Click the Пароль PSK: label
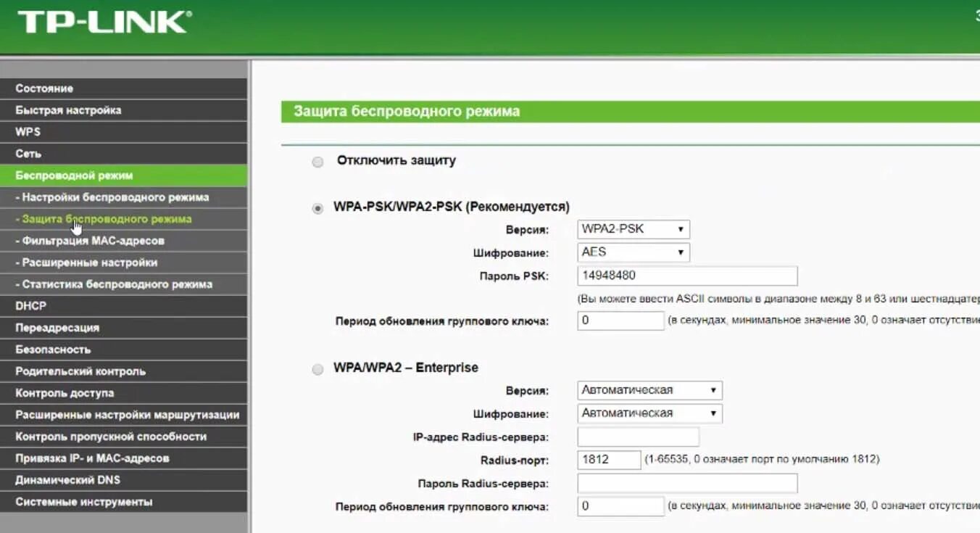 (x=514, y=276)
